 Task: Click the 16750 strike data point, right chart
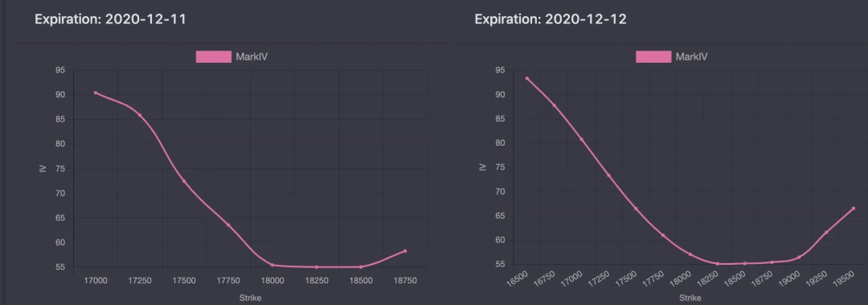554,105
